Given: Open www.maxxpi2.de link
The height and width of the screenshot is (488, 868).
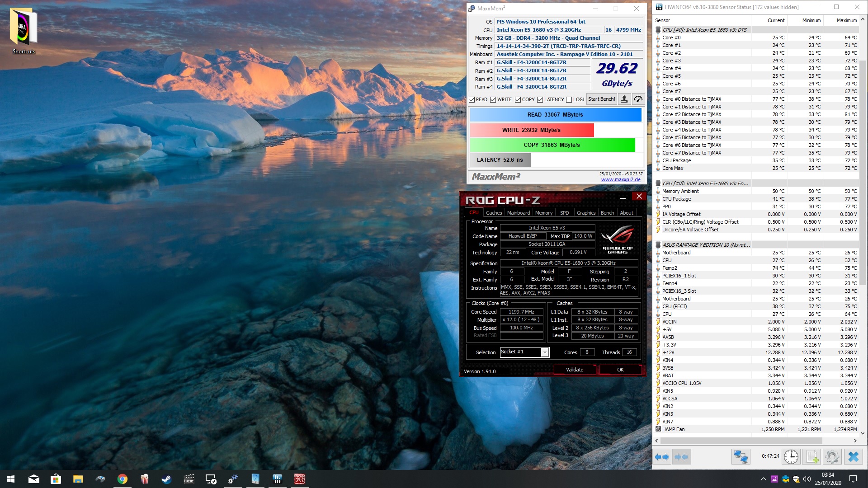Looking at the screenshot, I should coord(621,180).
